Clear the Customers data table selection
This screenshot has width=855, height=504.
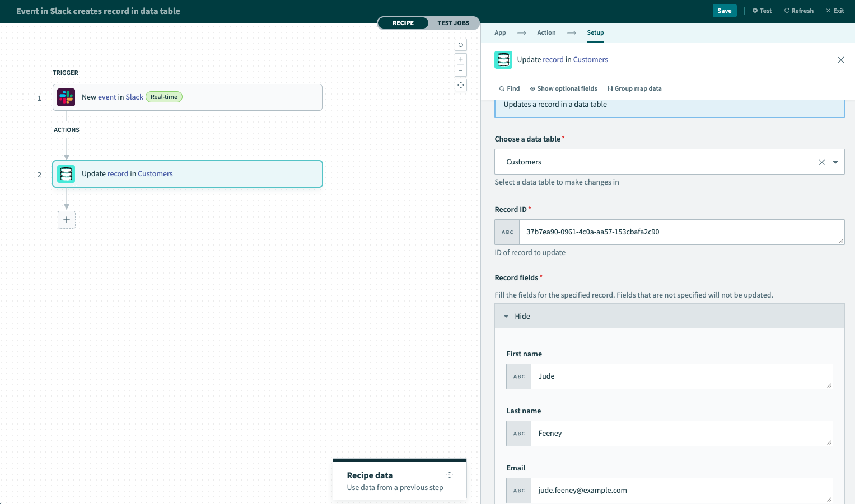coord(821,162)
